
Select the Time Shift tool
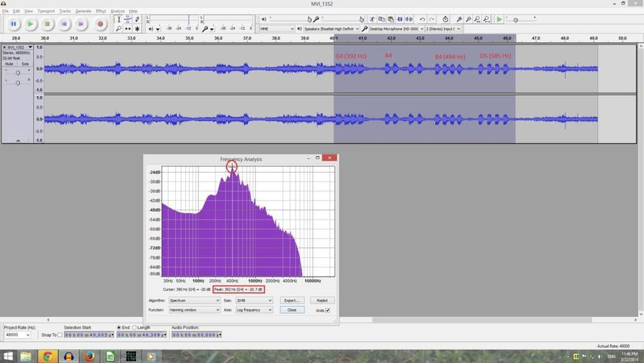128,29
